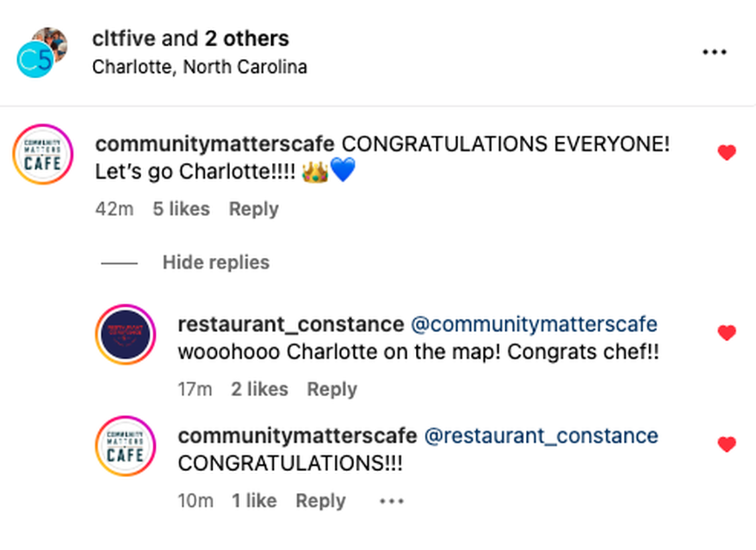This screenshot has width=756, height=550.
Task: Expand who liked via 5 likes
Action: pyautogui.click(x=181, y=209)
